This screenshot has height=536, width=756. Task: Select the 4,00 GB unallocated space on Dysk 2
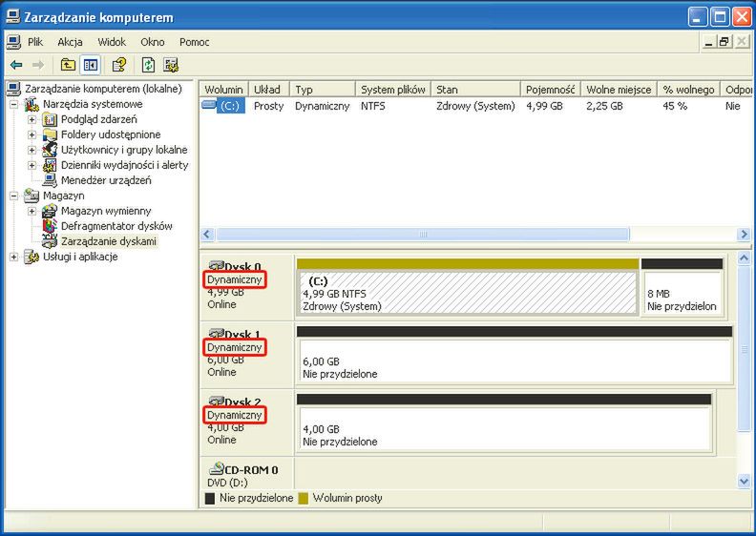point(504,423)
